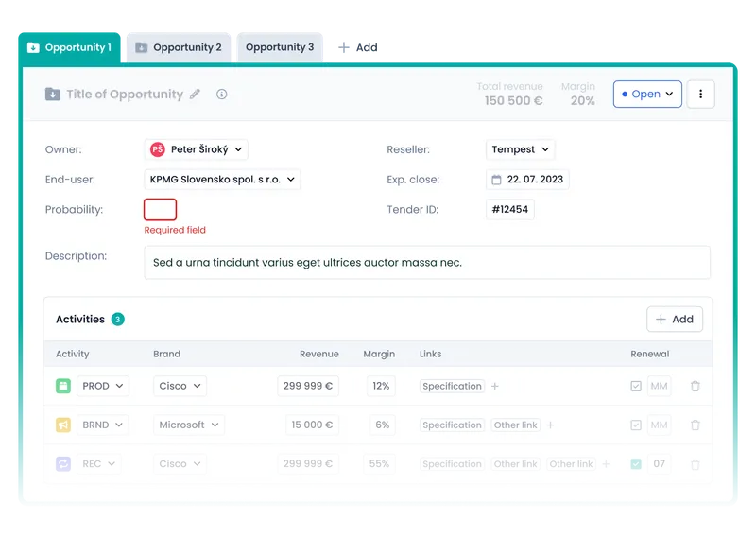Click the empty Probability required field
The image size is (756, 538).
point(160,209)
